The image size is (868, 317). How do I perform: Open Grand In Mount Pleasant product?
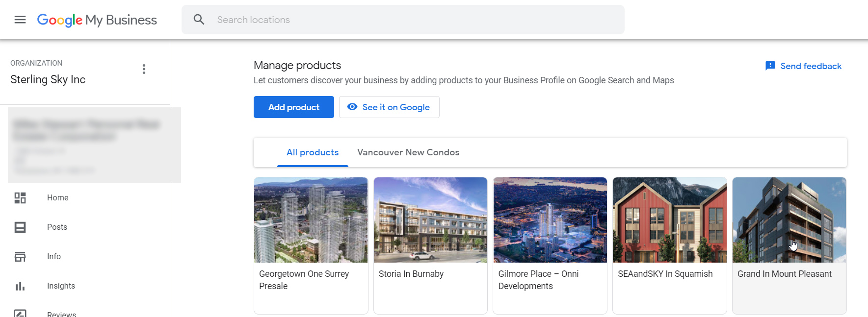coord(789,245)
